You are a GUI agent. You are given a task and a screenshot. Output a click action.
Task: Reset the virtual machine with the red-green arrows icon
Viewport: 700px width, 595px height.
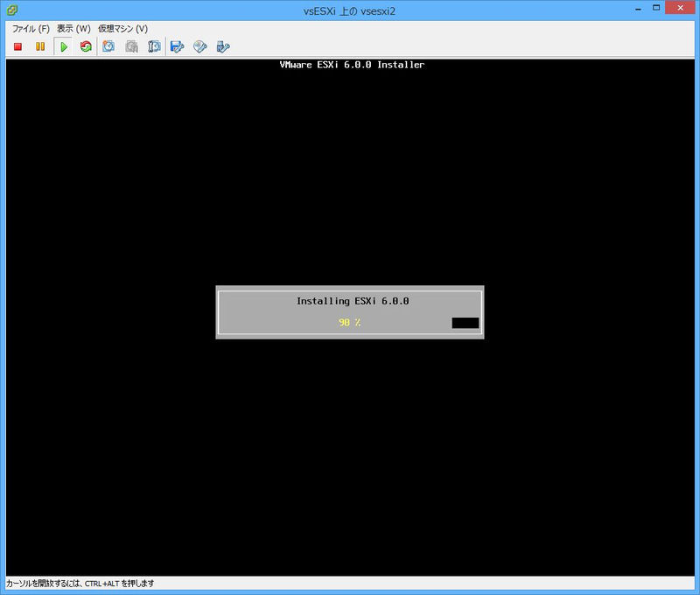(x=86, y=46)
